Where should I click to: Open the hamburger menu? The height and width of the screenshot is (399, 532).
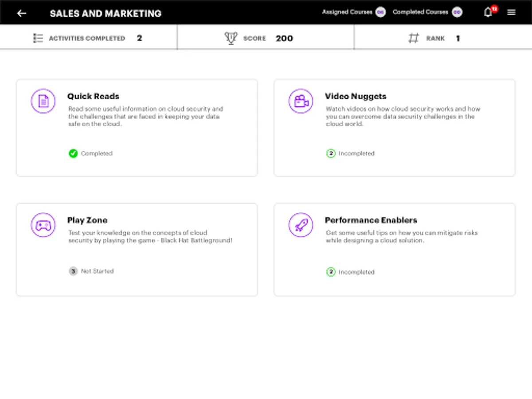(x=511, y=12)
